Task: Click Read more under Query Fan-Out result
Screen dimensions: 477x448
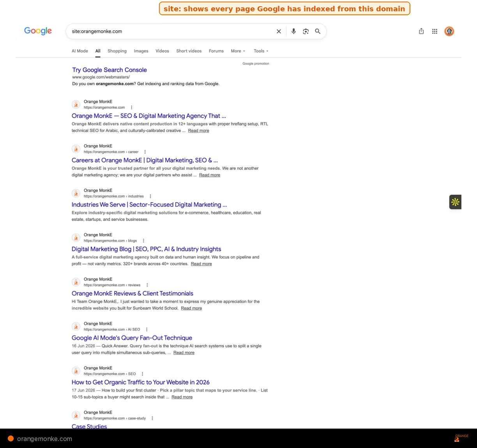Action: pyautogui.click(x=184, y=353)
